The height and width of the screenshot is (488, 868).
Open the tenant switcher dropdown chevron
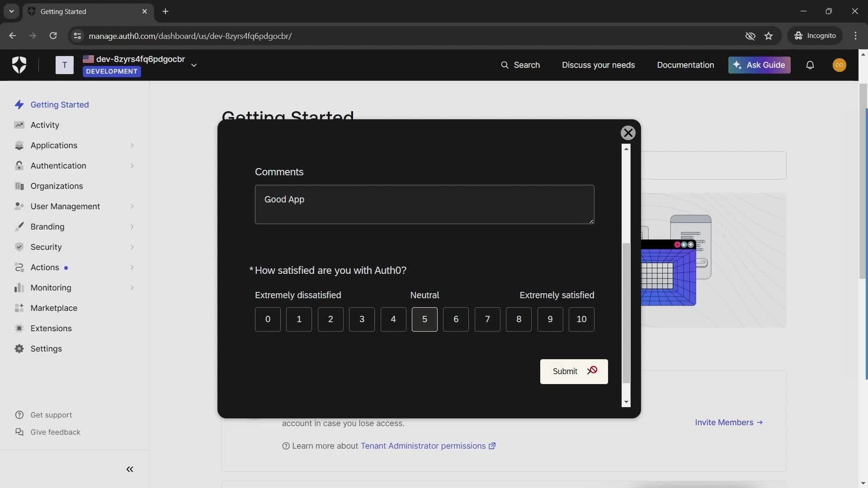[x=194, y=65]
